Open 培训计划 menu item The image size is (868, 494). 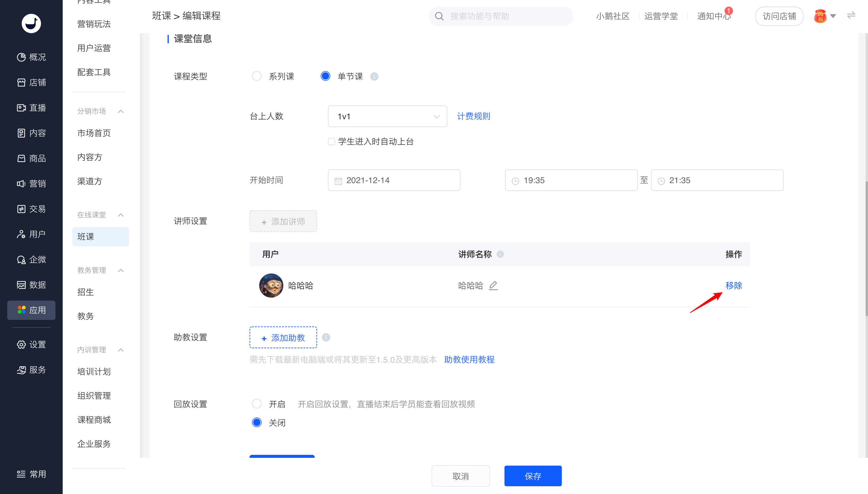click(94, 371)
